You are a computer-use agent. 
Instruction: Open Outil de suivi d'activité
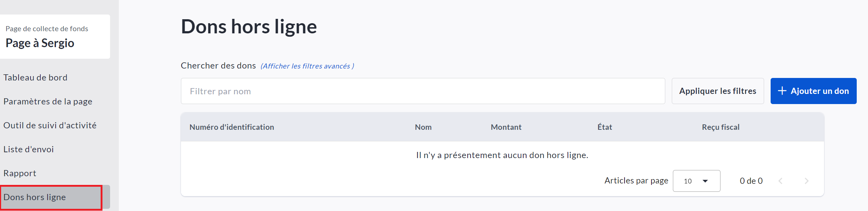50,125
